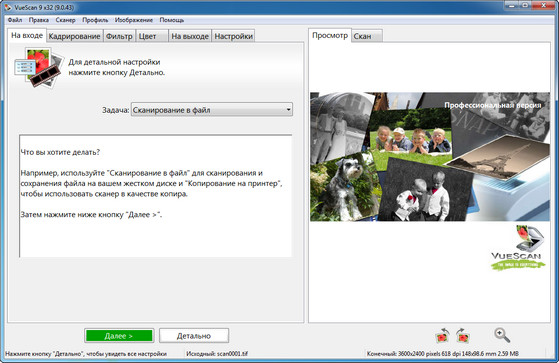Click the rotate left icon
559x363 pixels.
tap(442, 336)
